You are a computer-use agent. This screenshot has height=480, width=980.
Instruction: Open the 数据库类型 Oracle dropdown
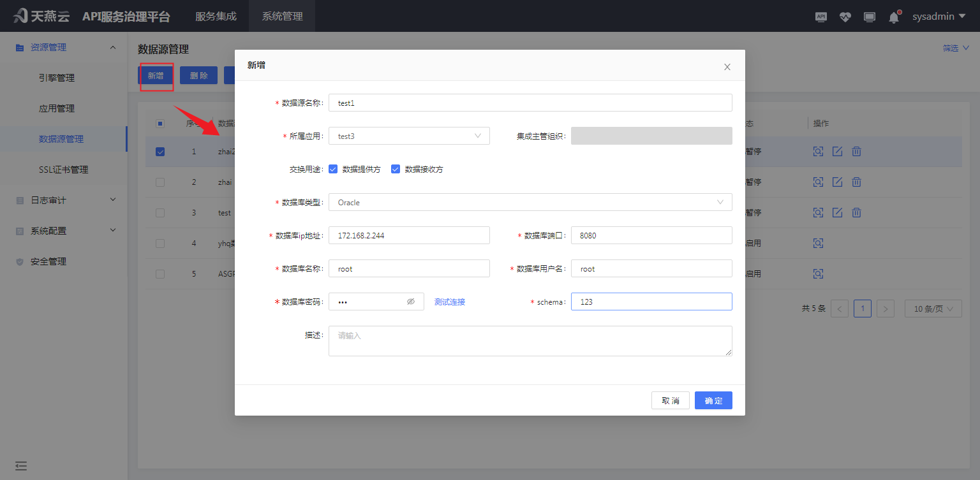tap(530, 202)
